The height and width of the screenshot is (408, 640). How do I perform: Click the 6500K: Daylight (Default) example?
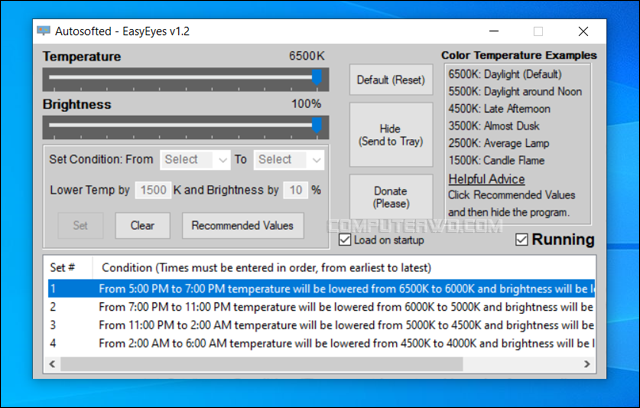[505, 74]
